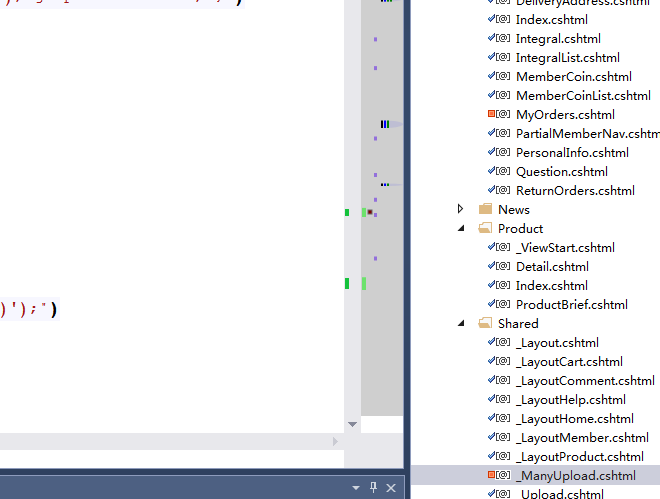Click the editor scroll down arrow
Viewport: 660px width, 499px height.
352,424
